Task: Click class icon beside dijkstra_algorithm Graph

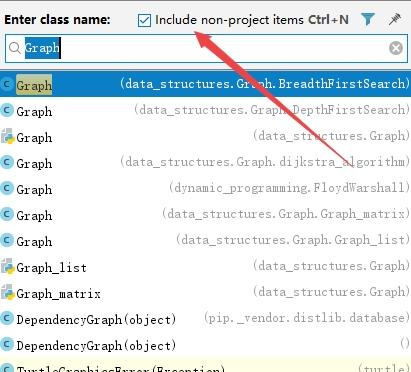Action: (x=7, y=162)
